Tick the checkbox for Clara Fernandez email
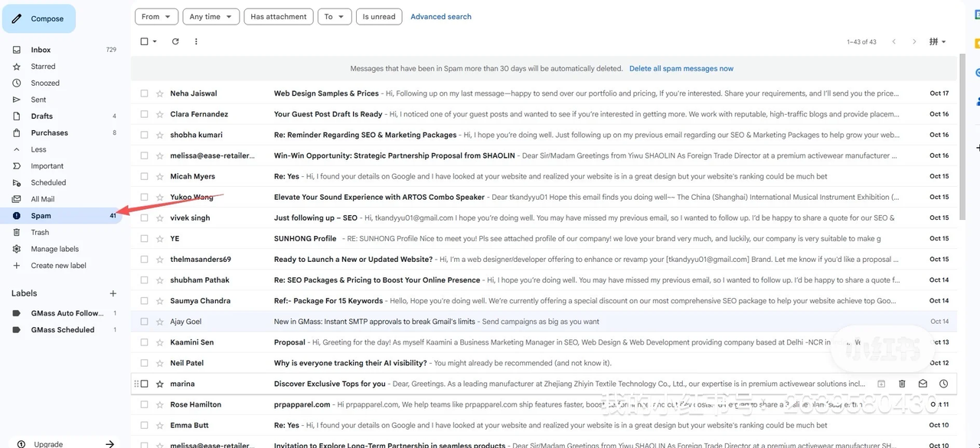Screen dimensions: 980x448 click(x=144, y=114)
